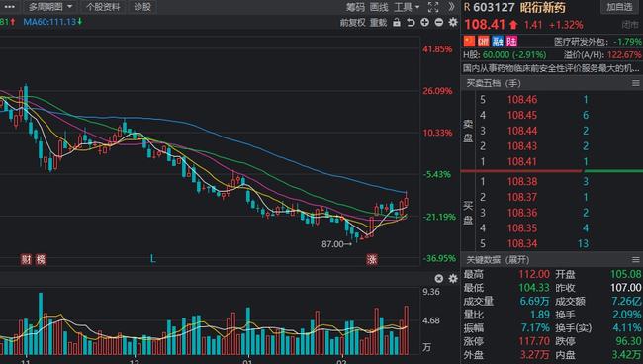Open main chart settings gear
Viewport: 643px width, 364px height.
pos(453,22)
